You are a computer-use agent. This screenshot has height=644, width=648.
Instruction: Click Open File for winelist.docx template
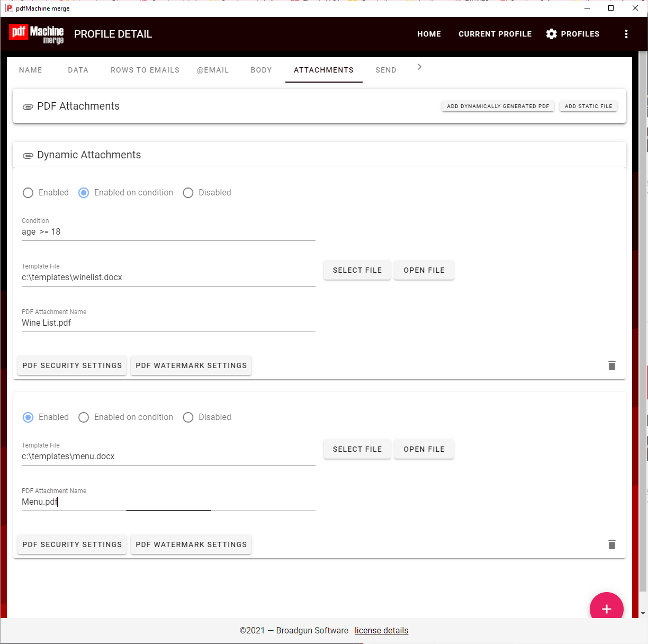pos(424,270)
